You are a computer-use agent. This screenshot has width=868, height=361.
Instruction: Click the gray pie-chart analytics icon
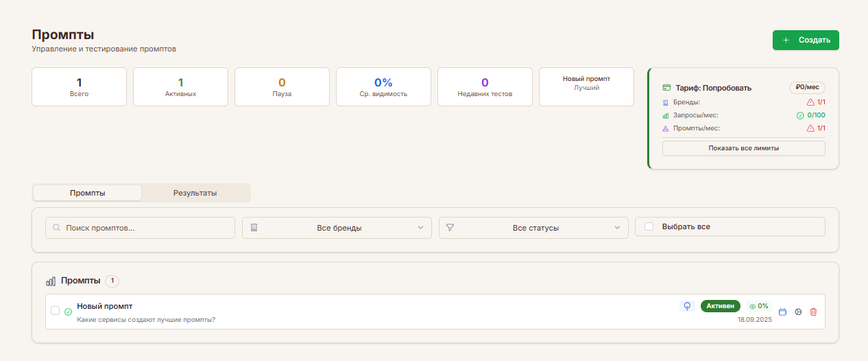point(798,312)
